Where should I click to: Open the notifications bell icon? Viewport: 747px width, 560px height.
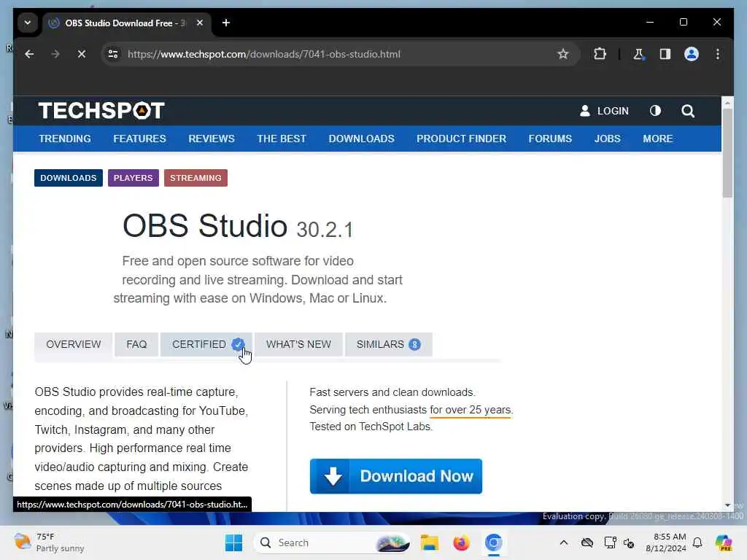pyautogui.click(x=697, y=542)
